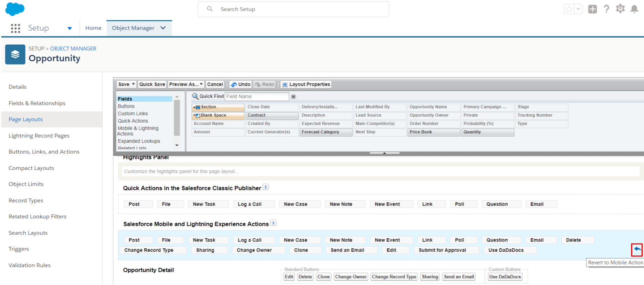
Task: Select Use DaDaDocs in the Lightning actions
Action: coord(510,250)
